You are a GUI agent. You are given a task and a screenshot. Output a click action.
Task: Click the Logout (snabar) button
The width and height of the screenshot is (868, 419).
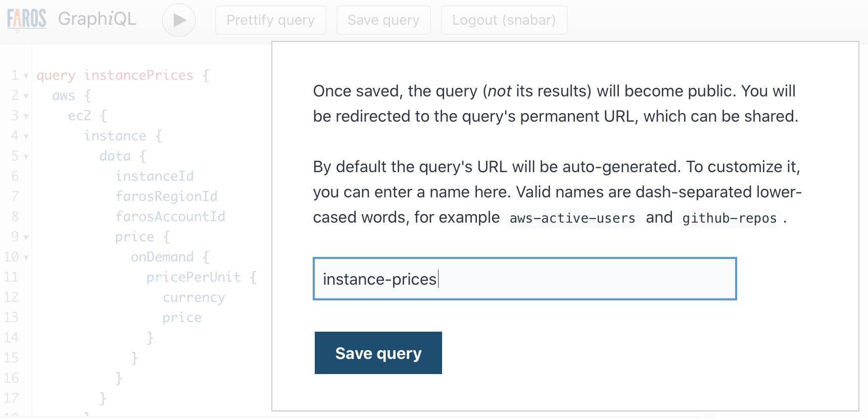[504, 20]
